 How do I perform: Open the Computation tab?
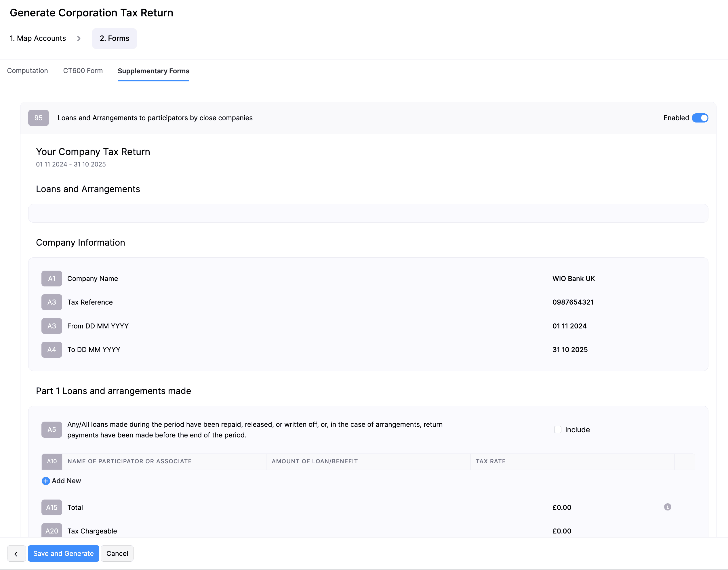click(x=27, y=71)
